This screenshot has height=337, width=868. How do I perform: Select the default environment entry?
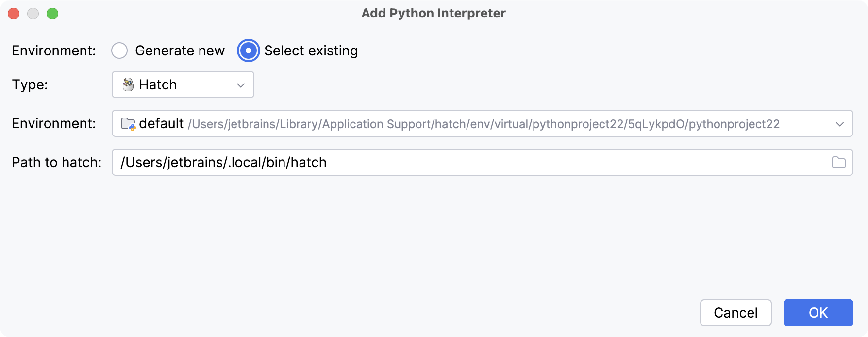pos(161,123)
